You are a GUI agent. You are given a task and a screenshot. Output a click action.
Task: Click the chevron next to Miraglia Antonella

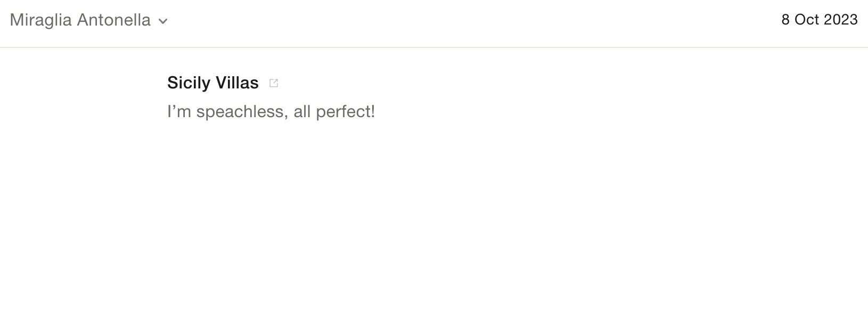(x=163, y=21)
